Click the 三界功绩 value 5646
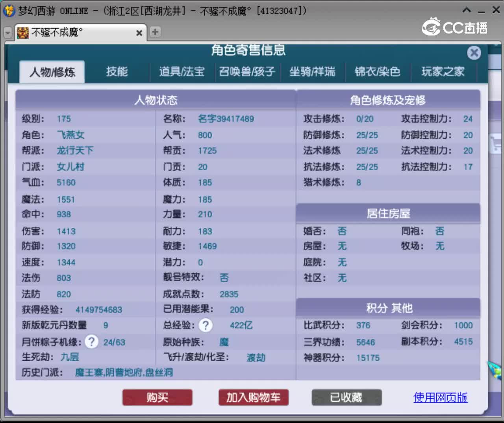504x423 pixels. coord(365,342)
